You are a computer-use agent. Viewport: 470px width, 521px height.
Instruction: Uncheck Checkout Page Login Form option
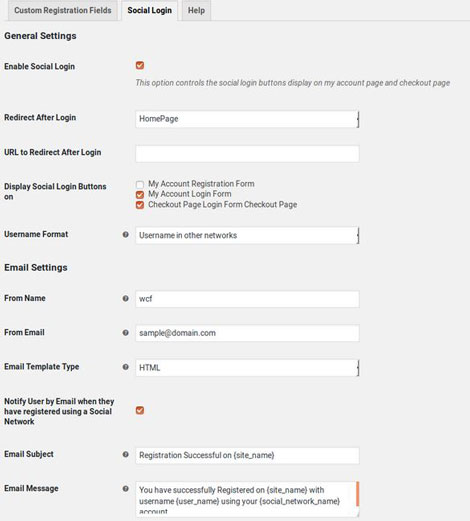(x=140, y=205)
